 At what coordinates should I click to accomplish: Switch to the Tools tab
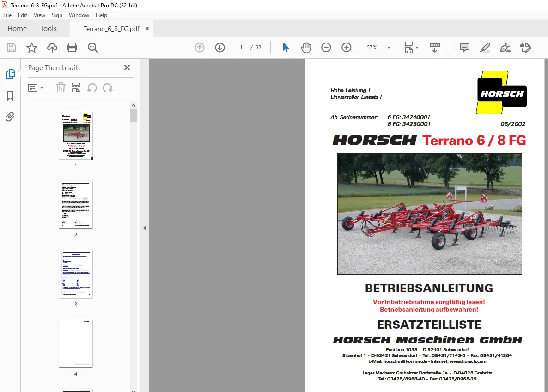click(x=49, y=29)
